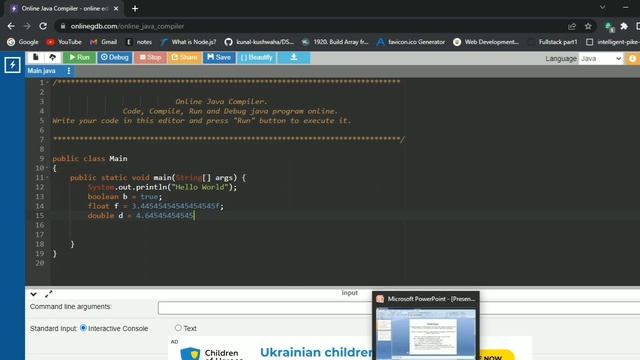This screenshot has height=360, width=640.
Task: Open the Gmail bookmark
Action: [x=104, y=42]
